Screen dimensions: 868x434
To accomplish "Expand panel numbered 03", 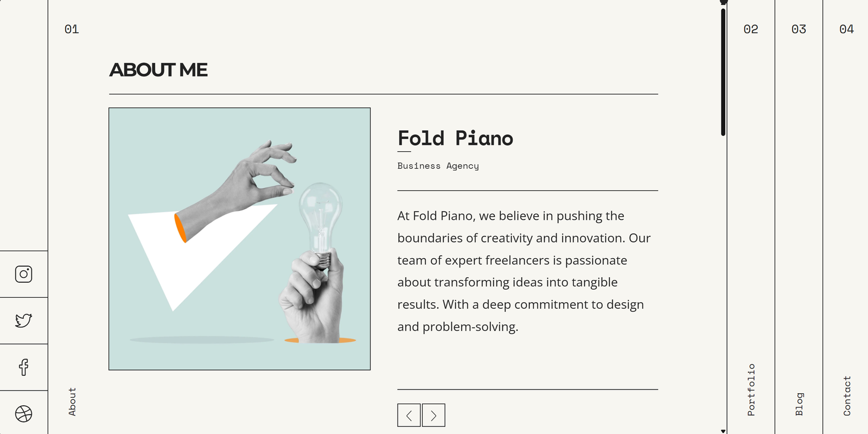I will 799,29.
